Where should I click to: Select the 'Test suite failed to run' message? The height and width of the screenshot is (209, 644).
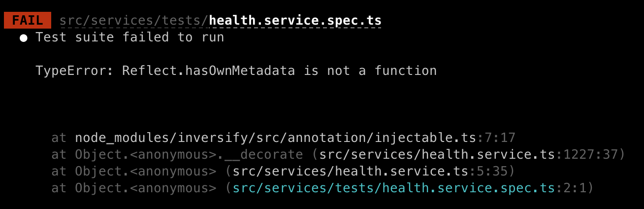[x=130, y=37]
